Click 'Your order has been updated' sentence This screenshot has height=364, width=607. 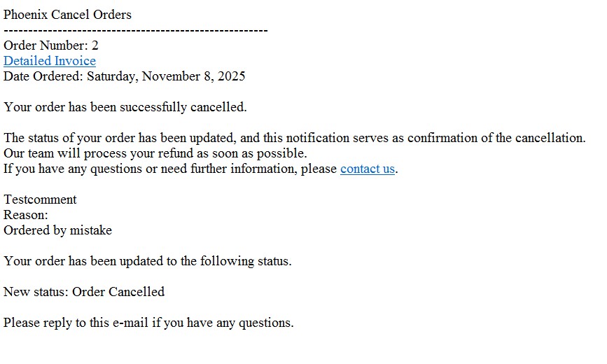click(x=148, y=261)
